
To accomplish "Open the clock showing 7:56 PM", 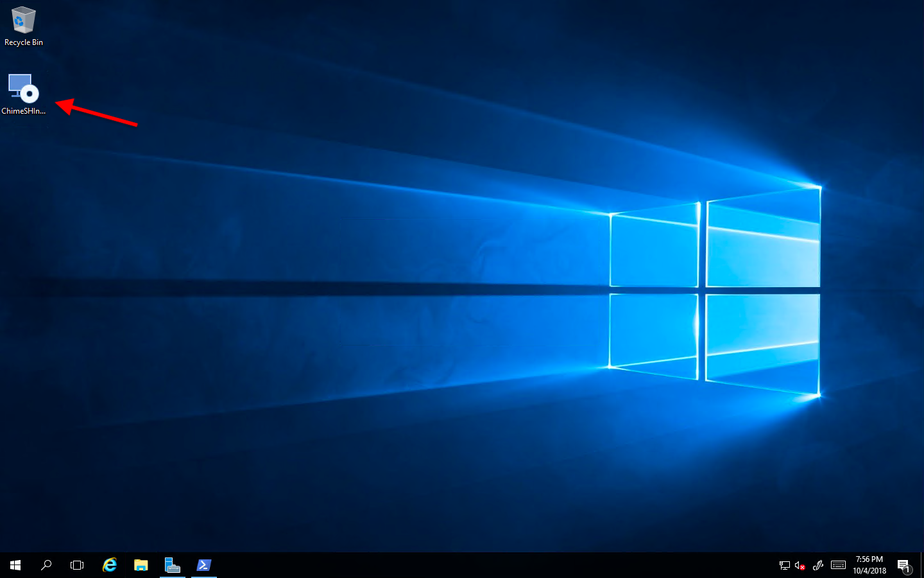I will [869, 565].
